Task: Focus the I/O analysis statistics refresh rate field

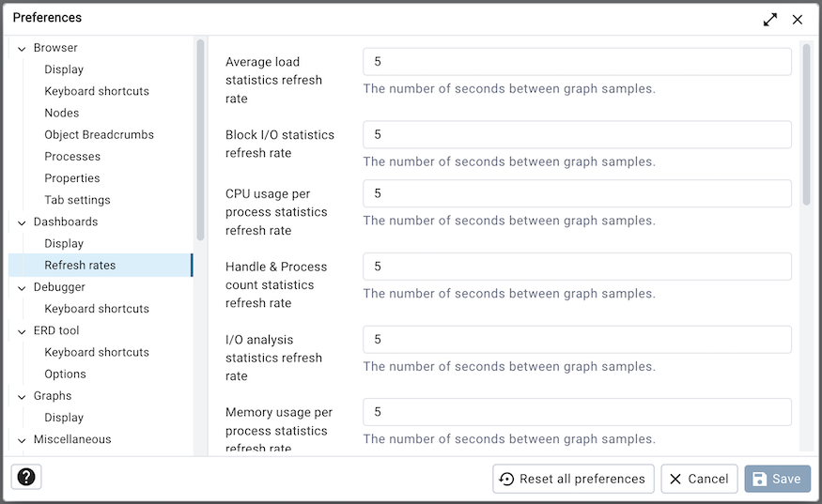Action: (577, 340)
